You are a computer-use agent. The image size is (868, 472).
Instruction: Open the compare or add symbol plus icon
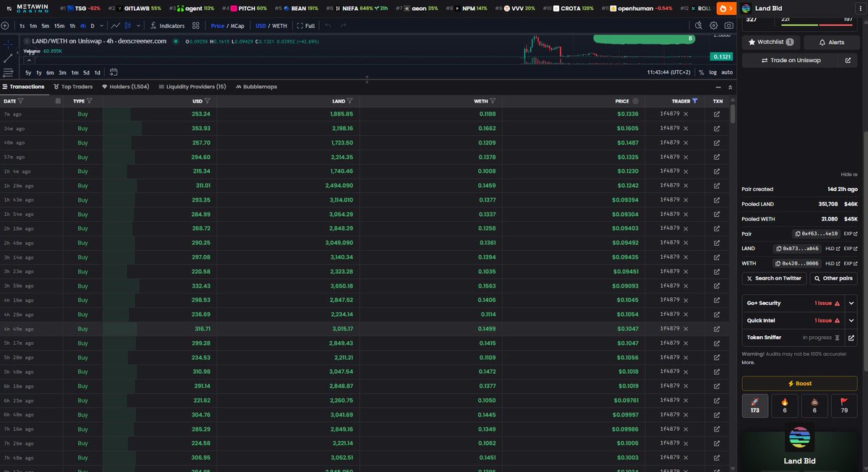pyautogui.click(x=5, y=25)
